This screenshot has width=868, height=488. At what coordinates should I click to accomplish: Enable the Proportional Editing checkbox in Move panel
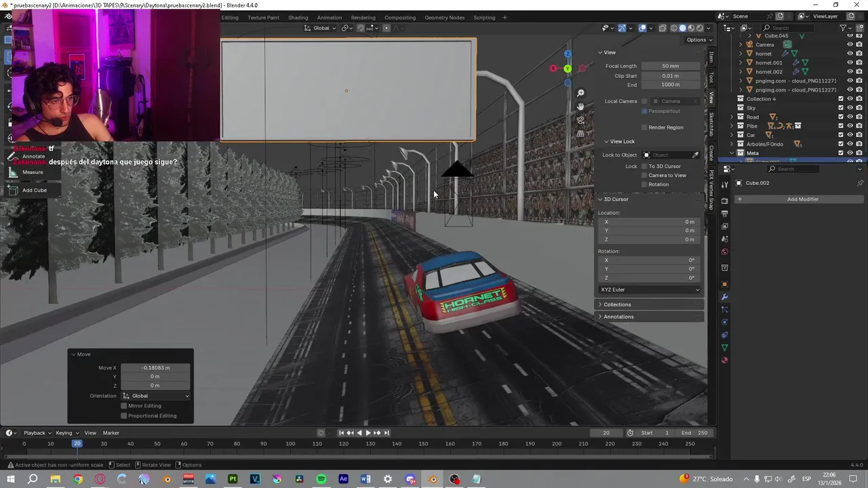pos(123,415)
